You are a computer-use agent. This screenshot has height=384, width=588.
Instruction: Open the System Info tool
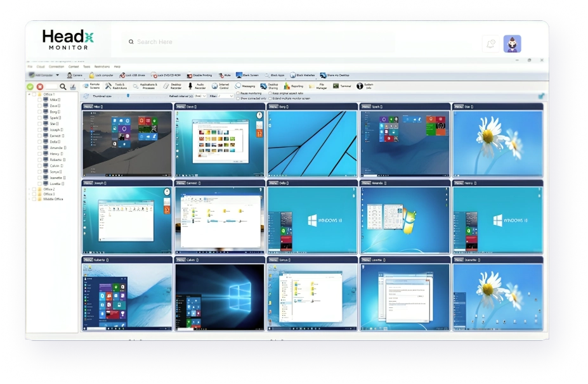360,86
